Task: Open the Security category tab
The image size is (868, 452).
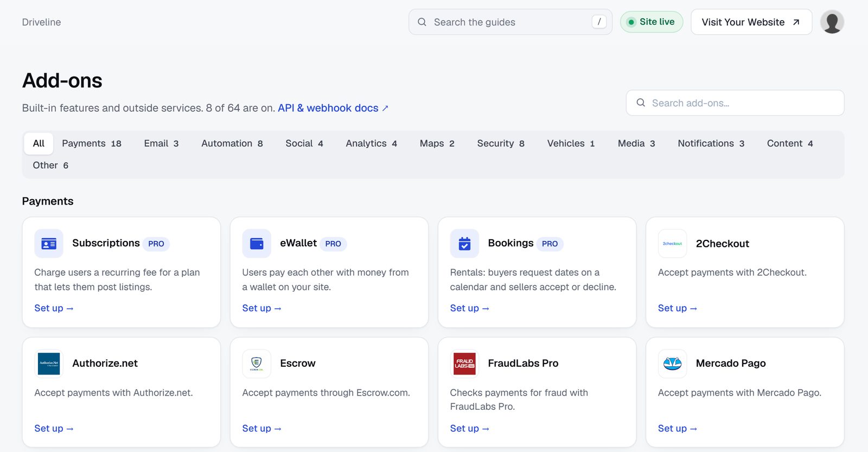Action: tap(501, 144)
